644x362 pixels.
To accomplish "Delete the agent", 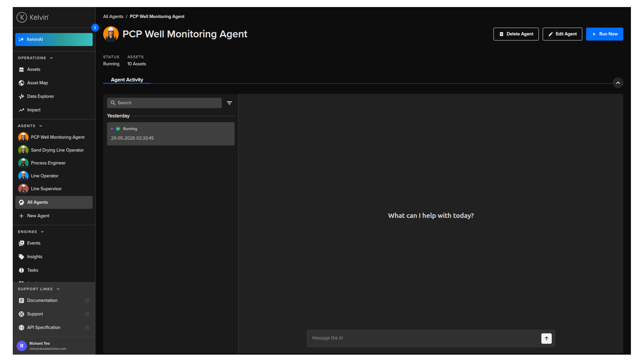I will tap(516, 34).
